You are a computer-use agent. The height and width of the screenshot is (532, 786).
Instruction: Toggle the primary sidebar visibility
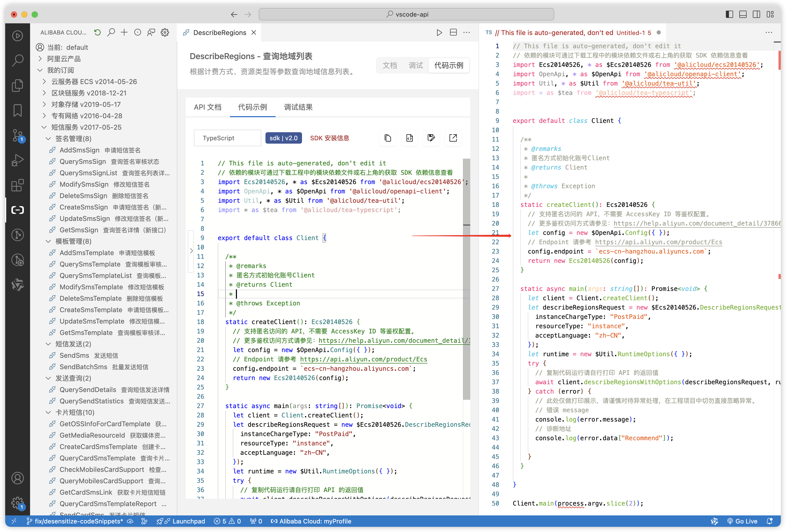tap(729, 14)
